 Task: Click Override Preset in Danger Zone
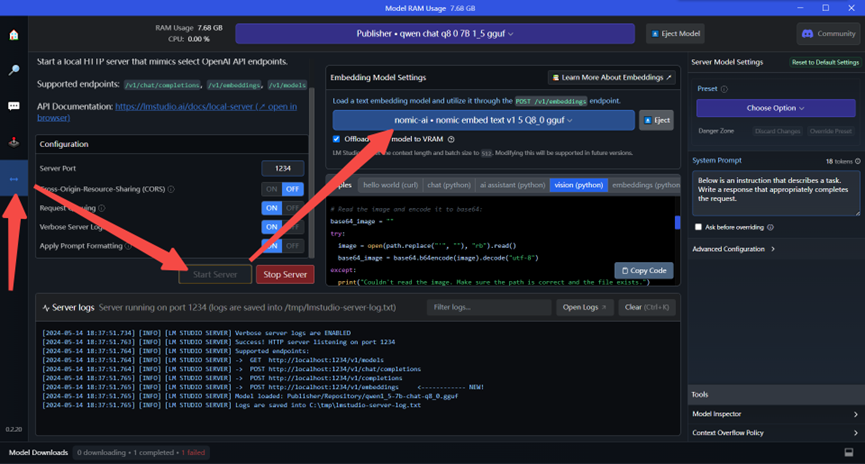[x=830, y=131]
